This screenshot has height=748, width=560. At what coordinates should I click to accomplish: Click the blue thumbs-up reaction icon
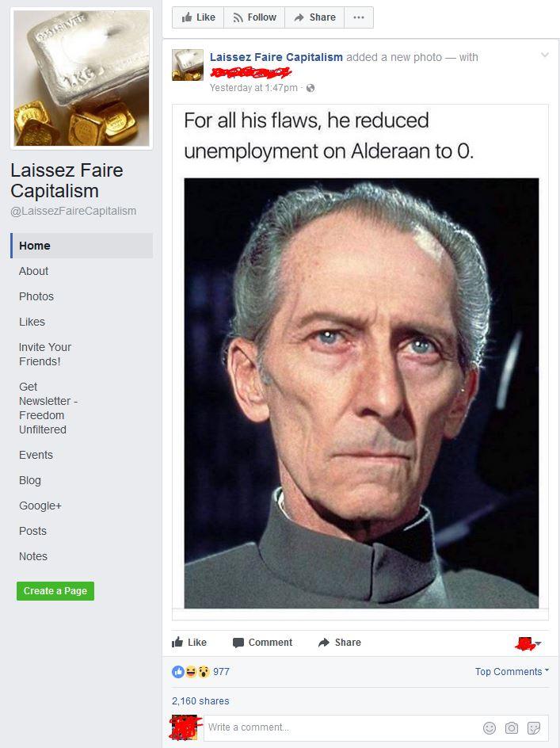[x=178, y=672]
